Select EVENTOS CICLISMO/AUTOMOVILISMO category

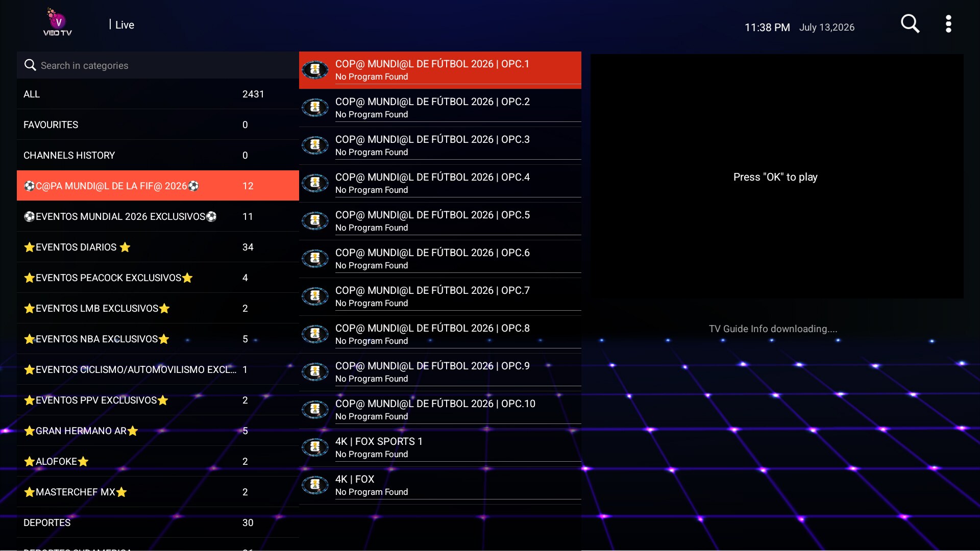pyautogui.click(x=158, y=369)
